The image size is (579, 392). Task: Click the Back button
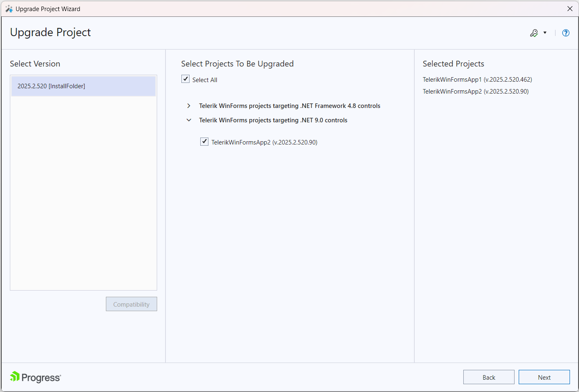pos(489,377)
